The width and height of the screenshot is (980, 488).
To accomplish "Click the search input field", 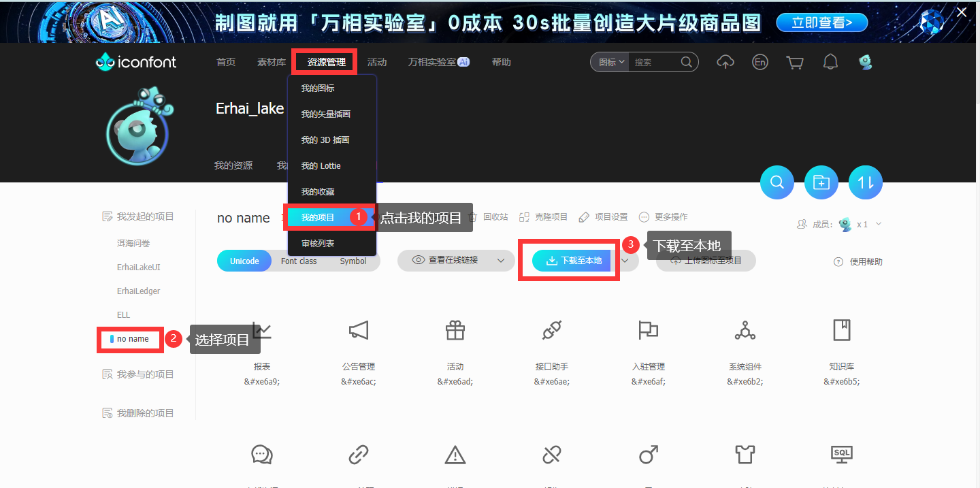I will pos(653,62).
